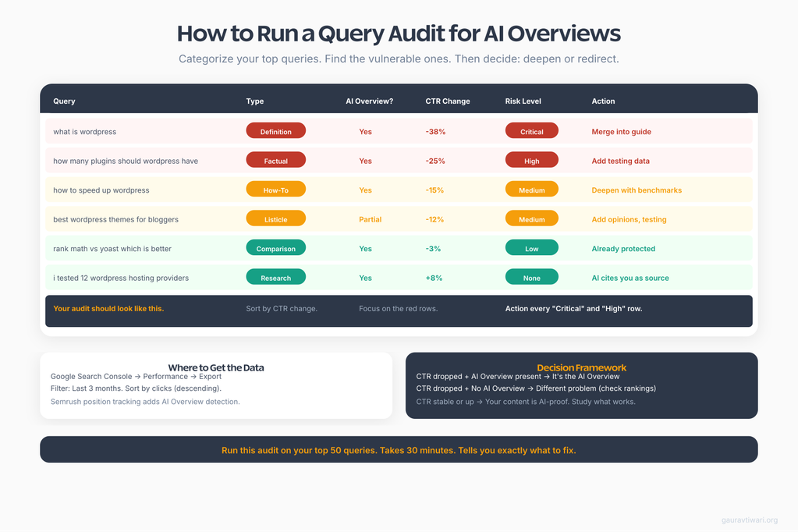Click the 'what is wordpress' query row

[x=84, y=132]
